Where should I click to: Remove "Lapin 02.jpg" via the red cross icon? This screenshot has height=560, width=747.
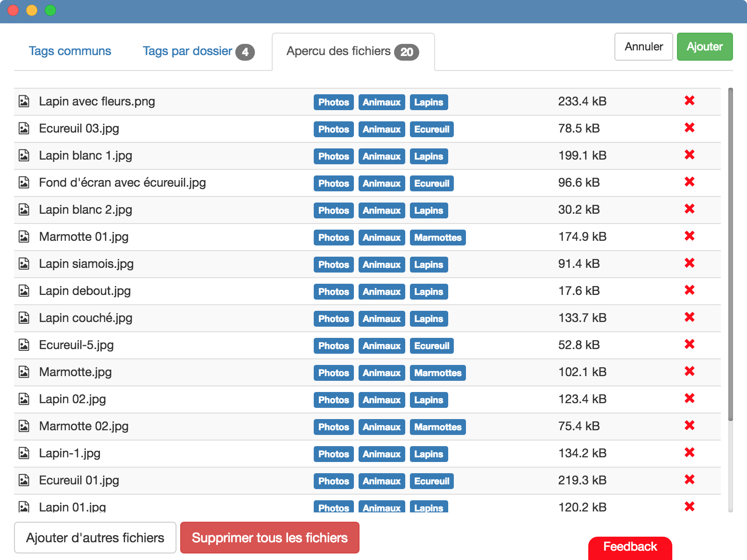(x=690, y=399)
